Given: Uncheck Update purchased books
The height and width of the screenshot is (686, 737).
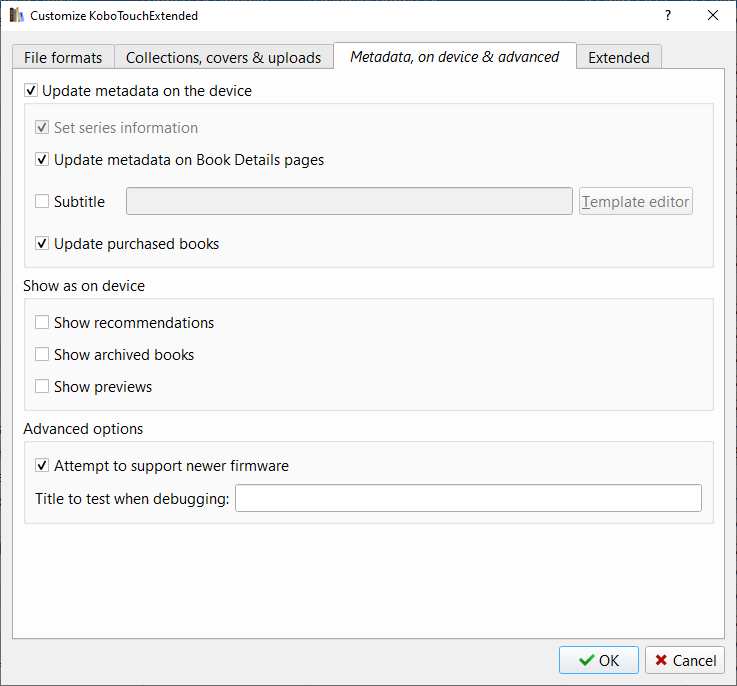Looking at the screenshot, I should point(42,244).
